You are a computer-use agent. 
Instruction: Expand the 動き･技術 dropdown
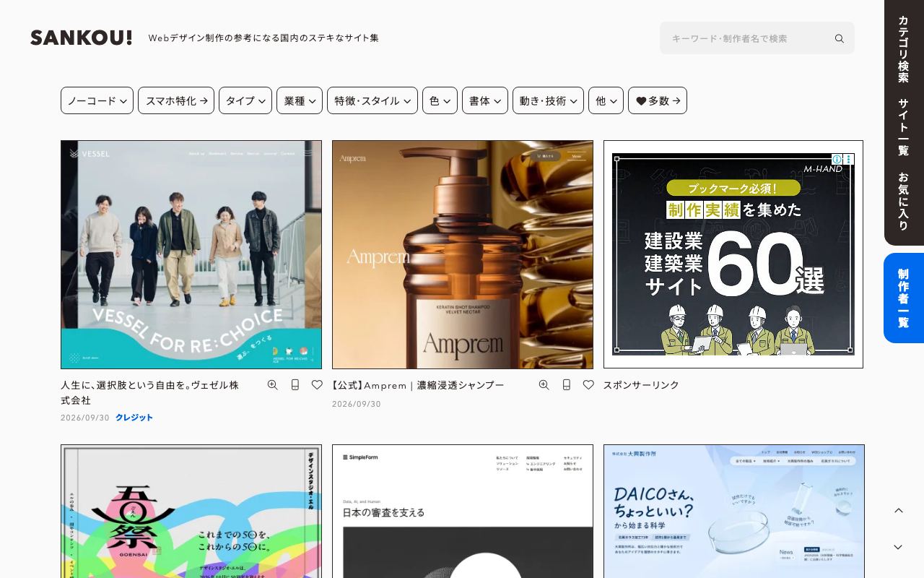548,100
